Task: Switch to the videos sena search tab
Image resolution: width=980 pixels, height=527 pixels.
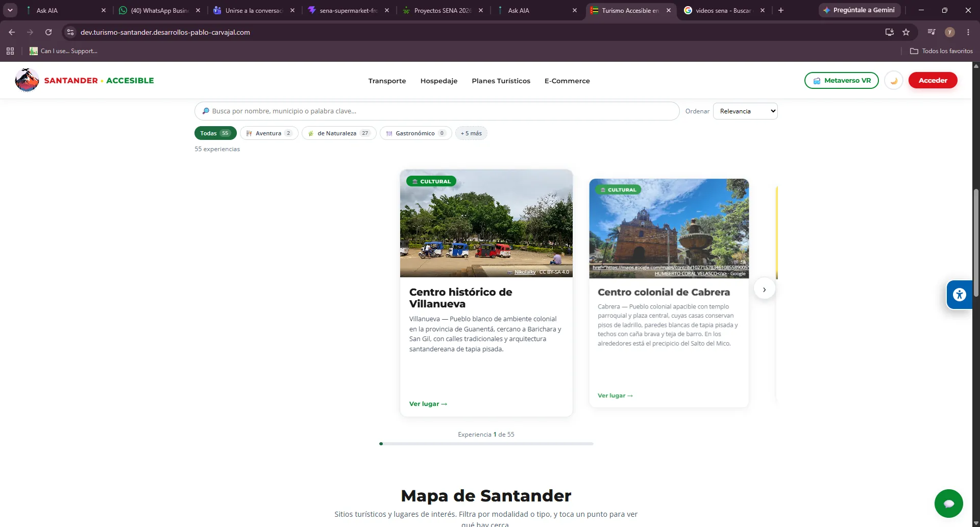Action: tap(723, 10)
